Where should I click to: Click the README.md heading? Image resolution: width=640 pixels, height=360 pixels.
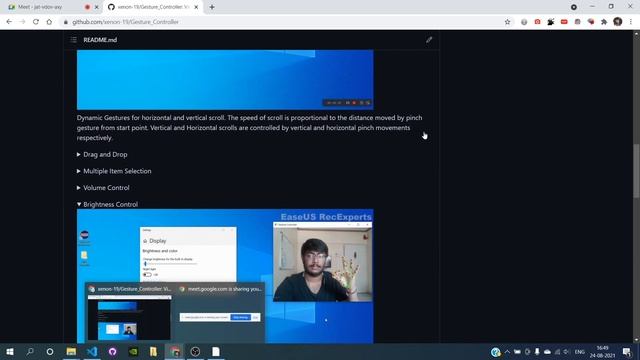[100, 40]
